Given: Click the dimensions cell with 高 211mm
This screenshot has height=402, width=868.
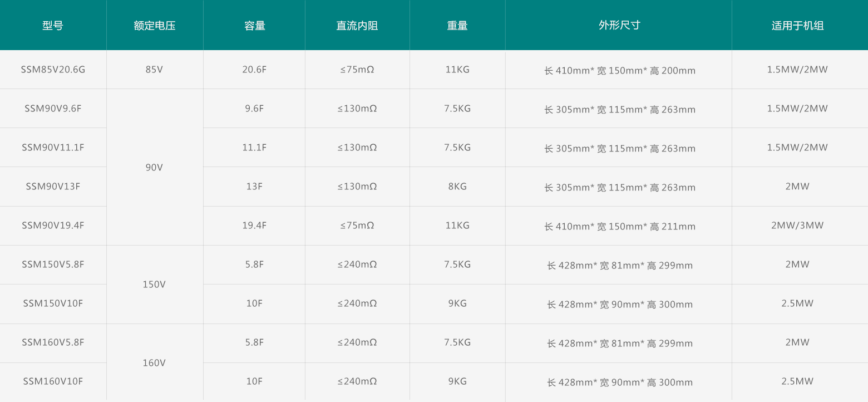Looking at the screenshot, I should [x=619, y=226].
